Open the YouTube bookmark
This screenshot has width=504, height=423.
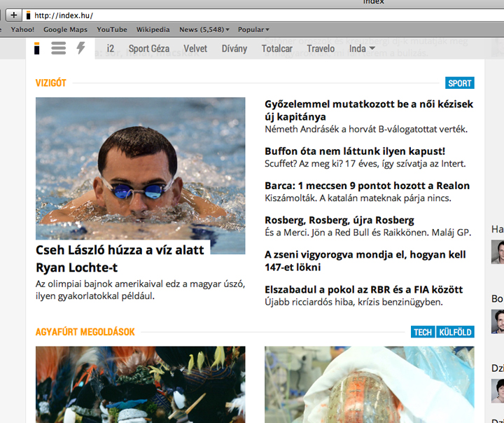pyautogui.click(x=112, y=29)
